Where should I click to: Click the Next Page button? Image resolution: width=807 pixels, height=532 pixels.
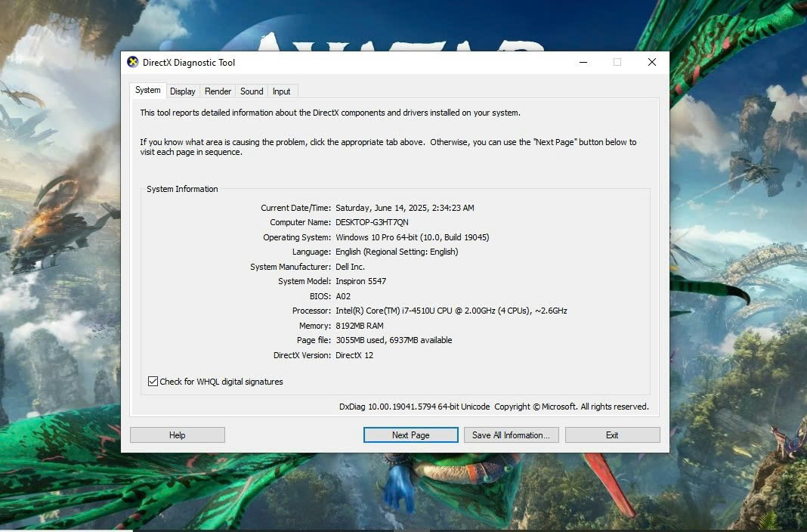410,435
